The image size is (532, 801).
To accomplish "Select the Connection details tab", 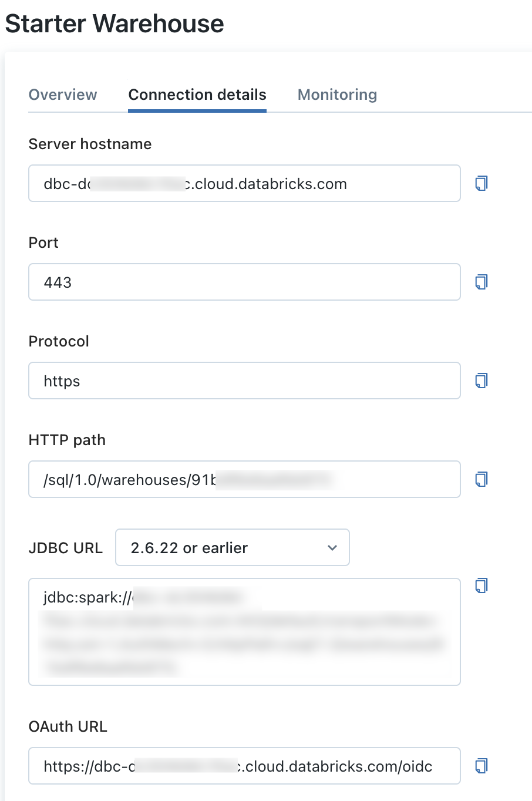I will (x=197, y=95).
